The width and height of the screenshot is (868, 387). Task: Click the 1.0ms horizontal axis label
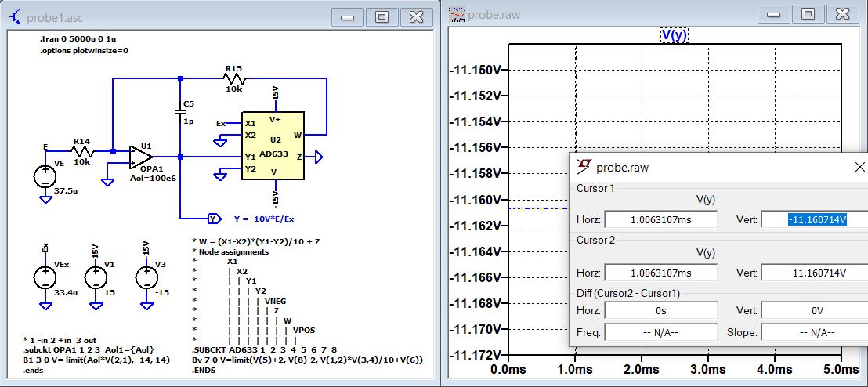coord(574,369)
